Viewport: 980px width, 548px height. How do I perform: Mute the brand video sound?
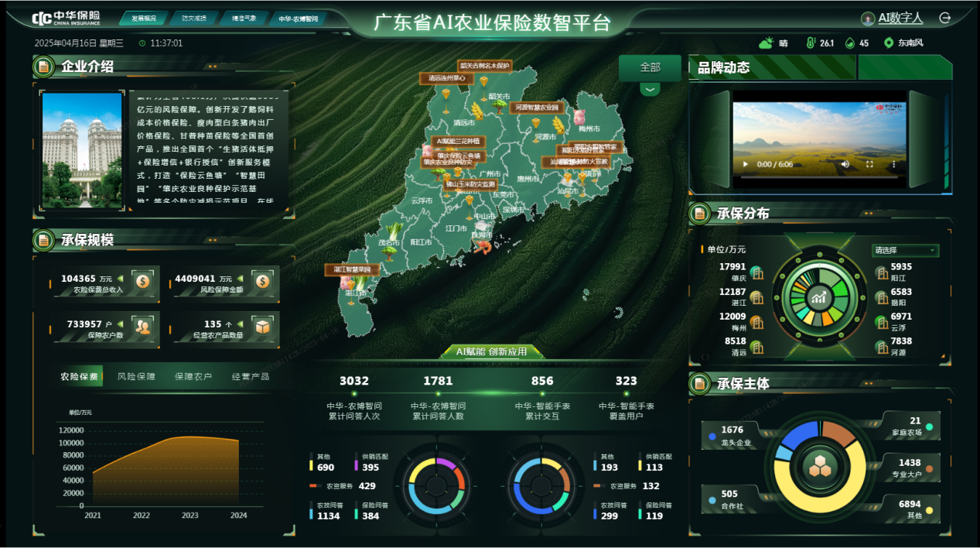coord(845,164)
